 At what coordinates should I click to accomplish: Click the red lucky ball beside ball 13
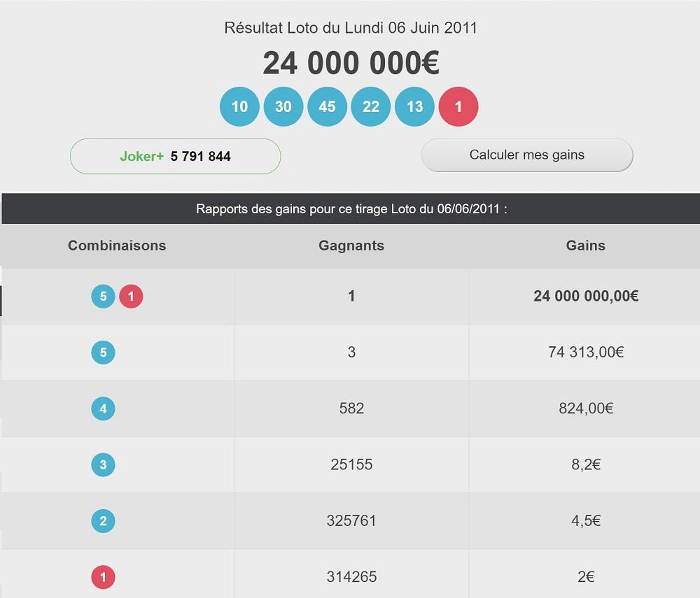point(458,107)
